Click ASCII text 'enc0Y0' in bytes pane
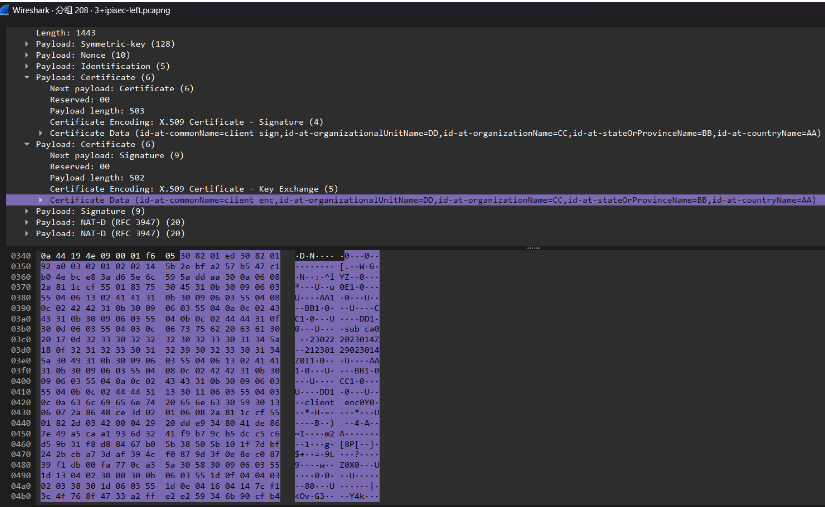The width and height of the screenshot is (825, 507). point(359,402)
